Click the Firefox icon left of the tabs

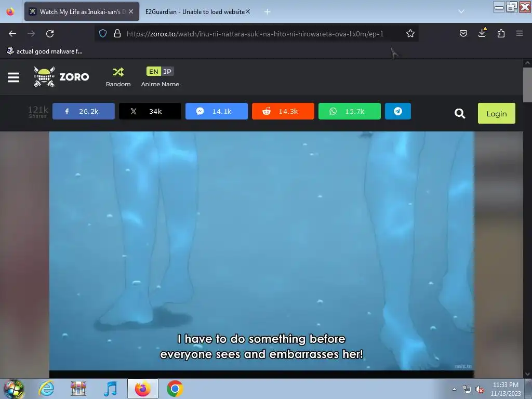[10, 11]
